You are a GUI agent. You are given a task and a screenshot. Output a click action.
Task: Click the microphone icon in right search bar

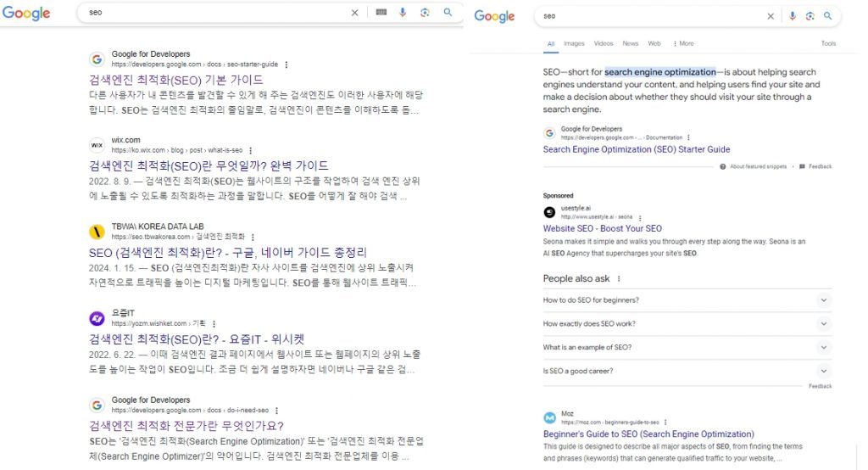click(x=793, y=16)
